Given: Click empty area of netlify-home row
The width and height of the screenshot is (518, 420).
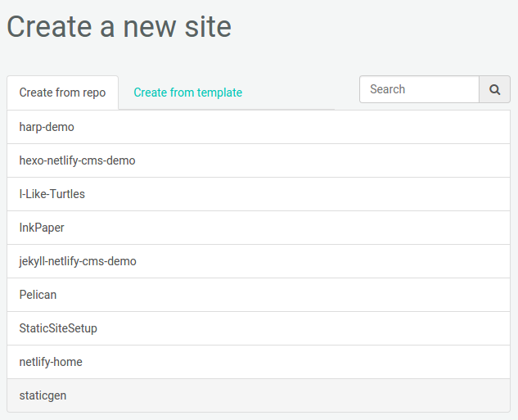Looking at the screenshot, I should click(x=327, y=362).
